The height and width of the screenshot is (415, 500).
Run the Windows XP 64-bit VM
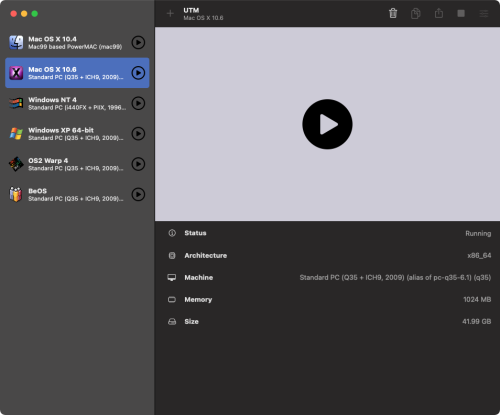(138, 134)
